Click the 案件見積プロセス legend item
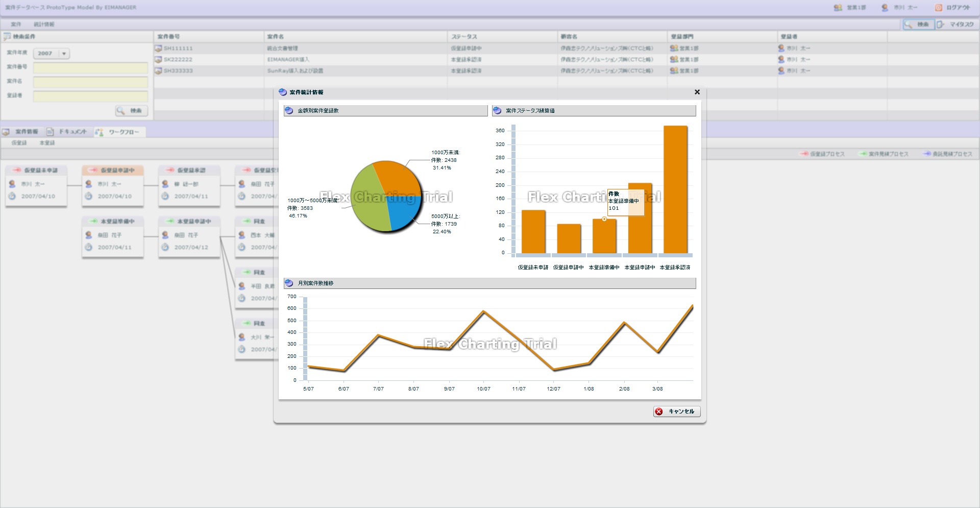Screen dimensions: 980x508 pyautogui.click(x=884, y=154)
